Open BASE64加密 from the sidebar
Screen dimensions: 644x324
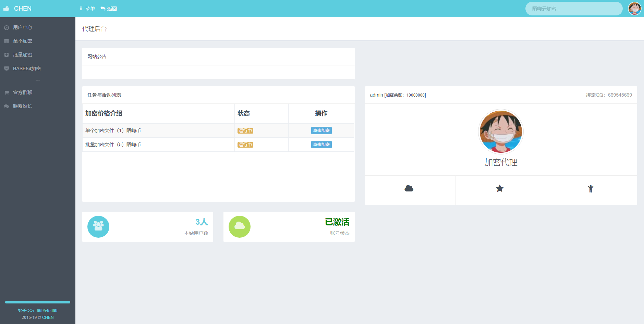26,68
